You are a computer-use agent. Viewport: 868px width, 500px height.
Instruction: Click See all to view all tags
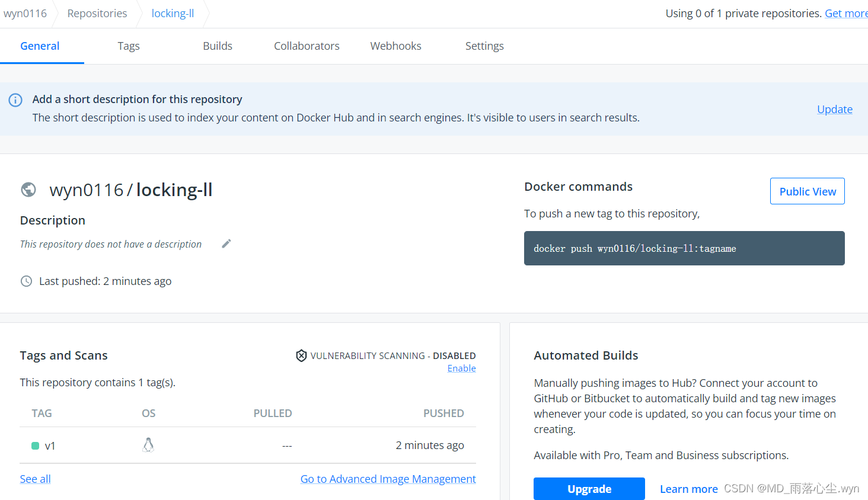coord(35,479)
